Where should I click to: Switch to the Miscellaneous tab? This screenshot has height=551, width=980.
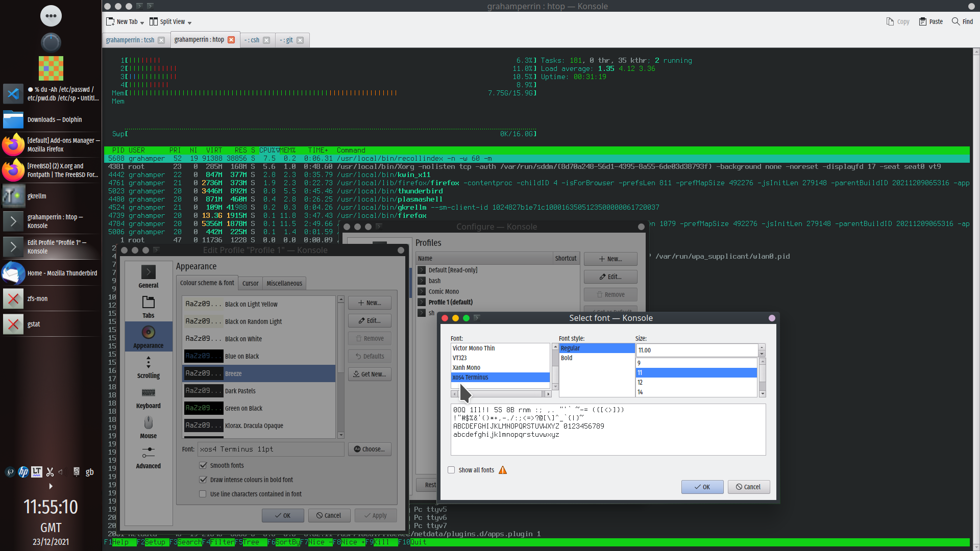284,283
